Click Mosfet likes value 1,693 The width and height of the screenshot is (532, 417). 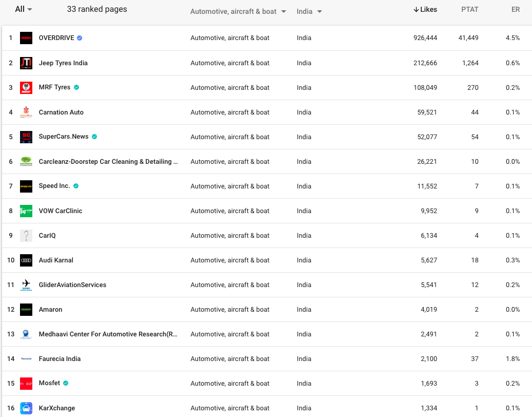[429, 384]
